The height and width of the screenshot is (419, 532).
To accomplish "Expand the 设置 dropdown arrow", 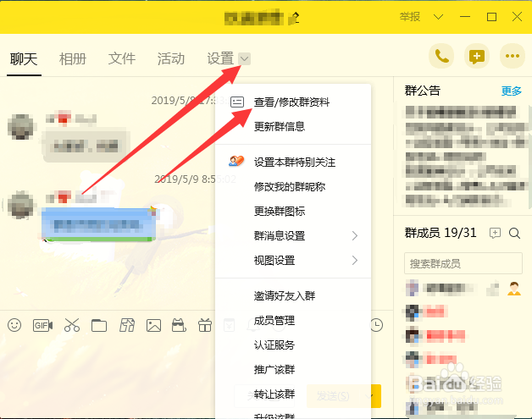I will click(244, 58).
